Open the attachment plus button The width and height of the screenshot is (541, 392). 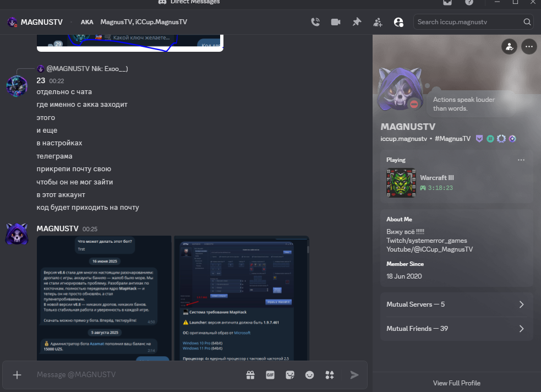pyautogui.click(x=17, y=375)
